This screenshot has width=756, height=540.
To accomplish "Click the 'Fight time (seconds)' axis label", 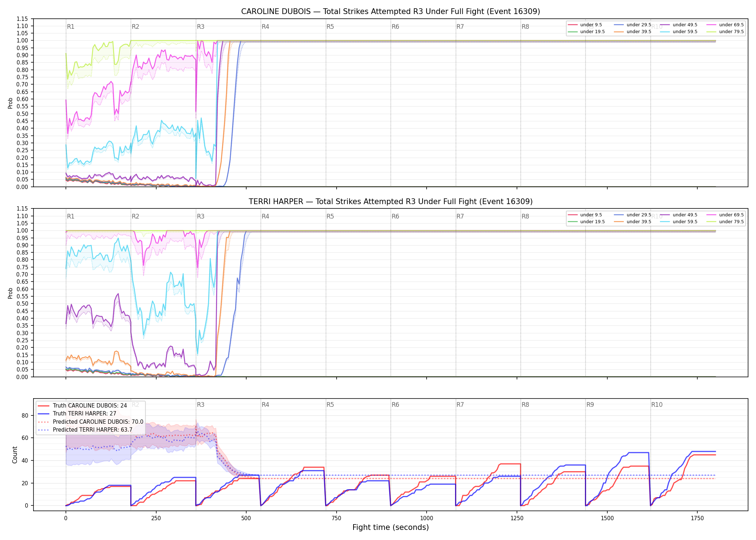I will pyautogui.click(x=391, y=527).
